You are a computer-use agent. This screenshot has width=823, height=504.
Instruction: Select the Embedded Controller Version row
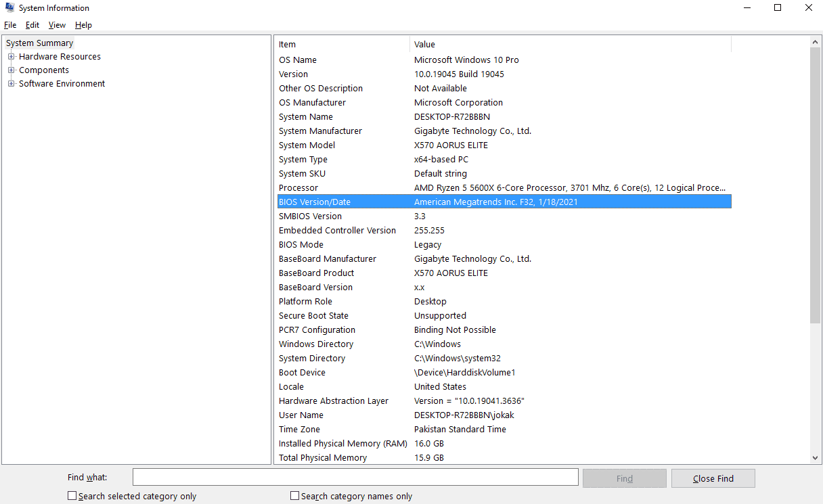(504, 230)
